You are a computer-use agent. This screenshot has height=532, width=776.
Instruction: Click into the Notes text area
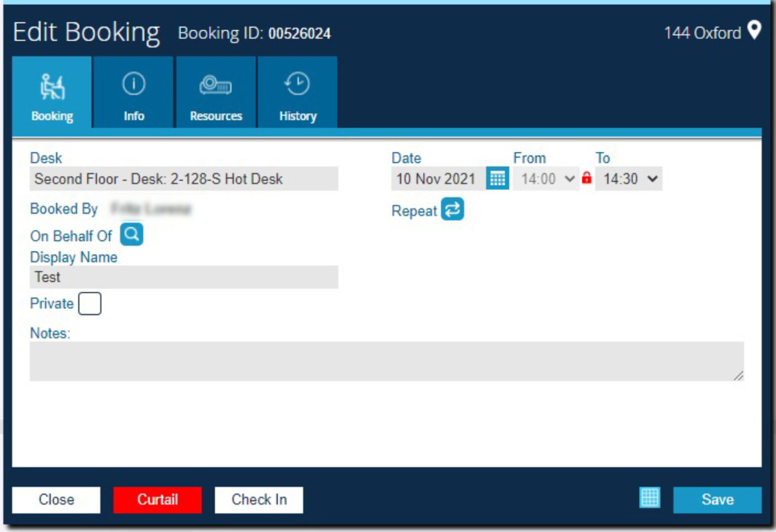(386, 361)
